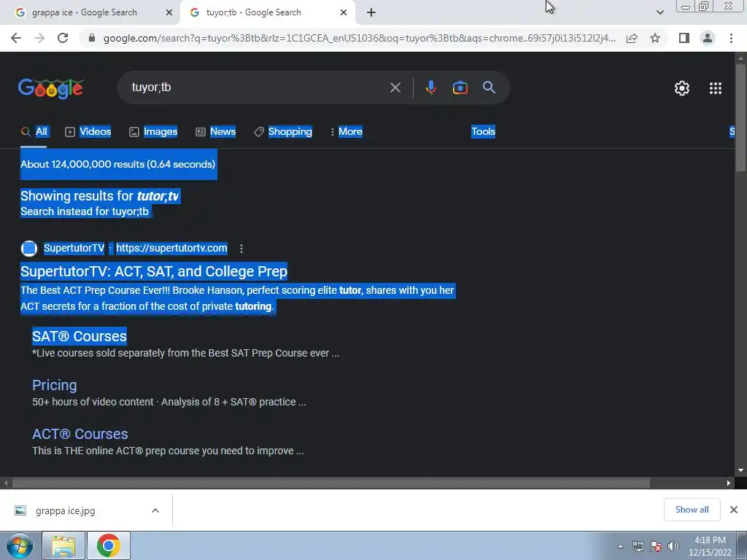Search instead for tuyor;tb
Screen dimensions: 747x560
pos(130,211)
